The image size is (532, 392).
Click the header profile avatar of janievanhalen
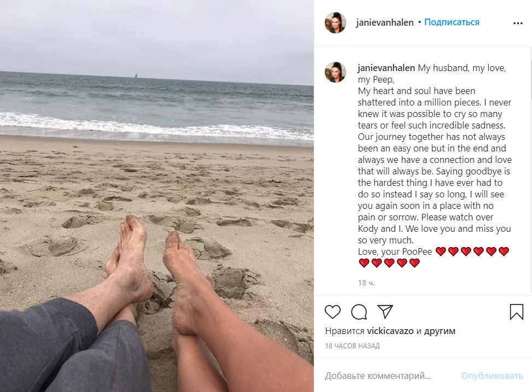coord(336,23)
